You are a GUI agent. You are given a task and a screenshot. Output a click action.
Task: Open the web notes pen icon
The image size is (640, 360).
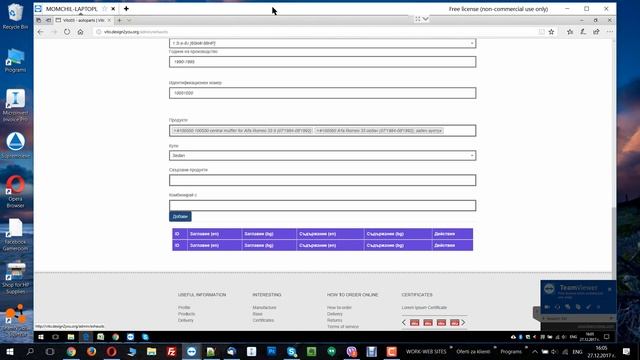(583, 31)
